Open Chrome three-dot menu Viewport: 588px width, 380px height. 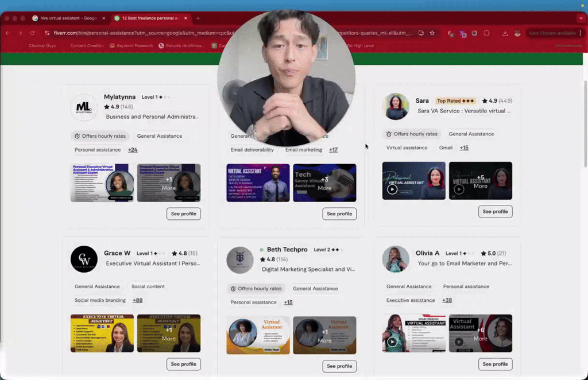pos(581,33)
